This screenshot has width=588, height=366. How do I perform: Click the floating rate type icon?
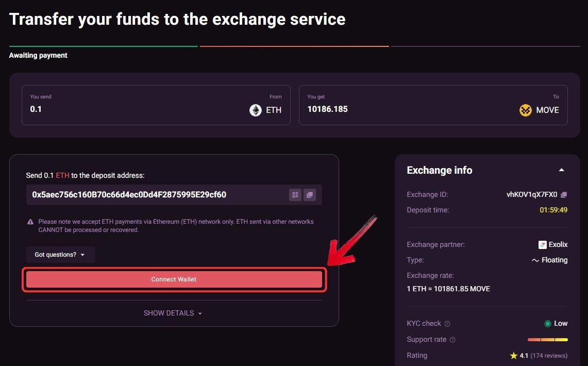point(535,260)
